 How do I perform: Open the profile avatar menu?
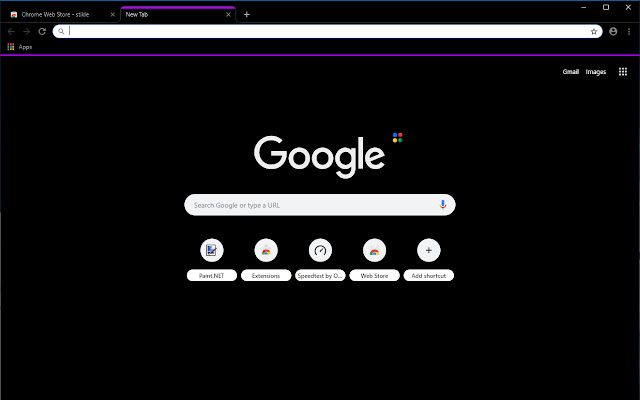[613, 31]
